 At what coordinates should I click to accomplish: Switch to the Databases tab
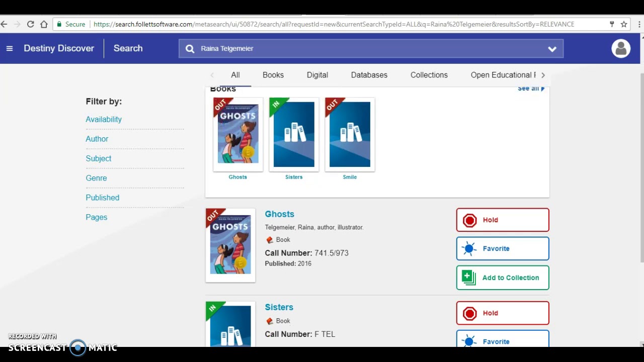click(x=369, y=75)
